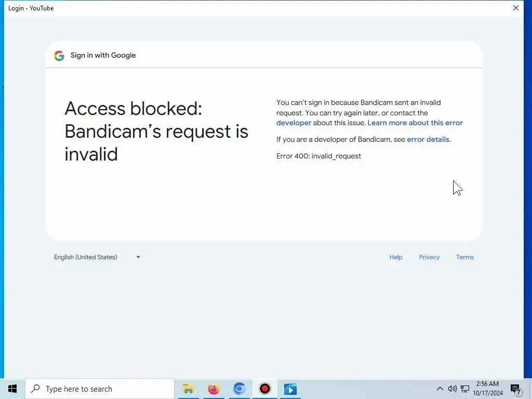Image resolution: width=532 pixels, height=399 pixels.
Task: Open File Explorer from the taskbar
Action: [188, 389]
